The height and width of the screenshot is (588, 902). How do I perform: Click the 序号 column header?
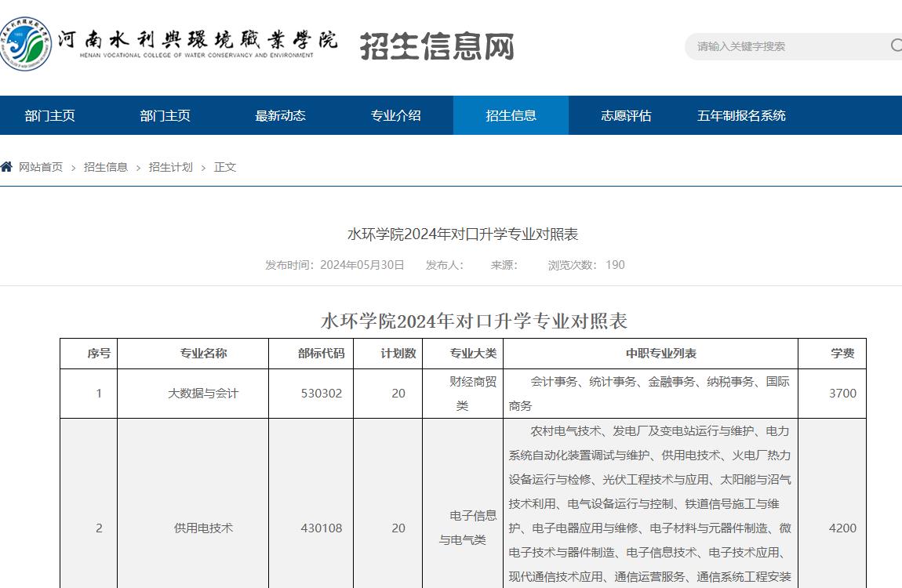(89, 354)
